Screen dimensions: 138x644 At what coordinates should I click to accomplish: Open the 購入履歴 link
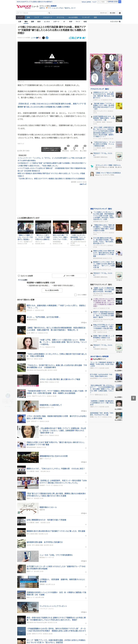click(112, 13)
